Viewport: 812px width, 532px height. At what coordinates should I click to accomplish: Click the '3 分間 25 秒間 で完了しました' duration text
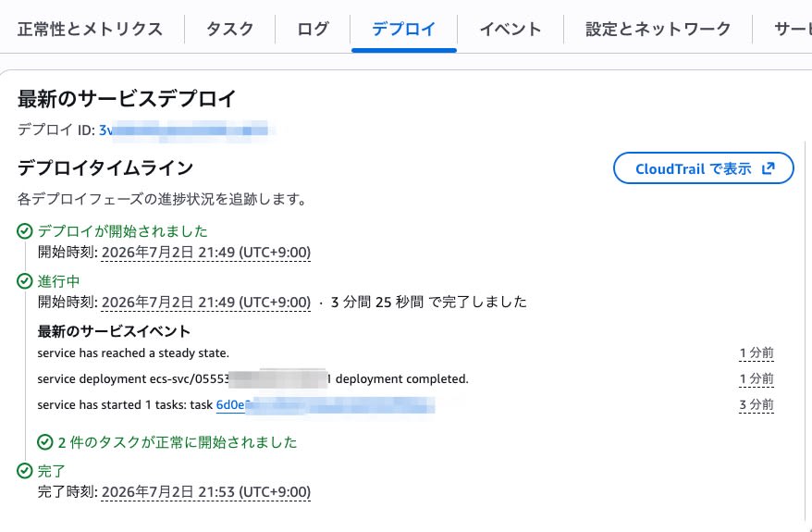tap(429, 302)
